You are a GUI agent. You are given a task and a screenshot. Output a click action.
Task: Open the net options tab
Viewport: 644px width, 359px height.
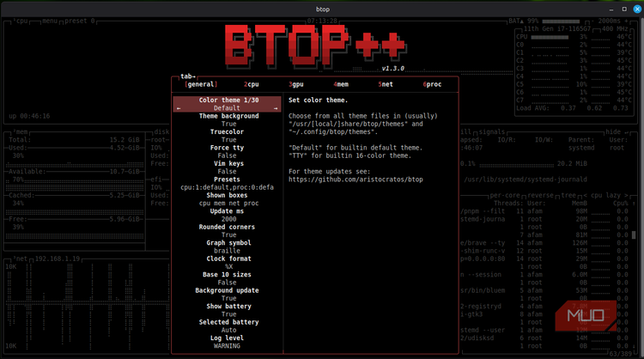pyautogui.click(x=386, y=84)
